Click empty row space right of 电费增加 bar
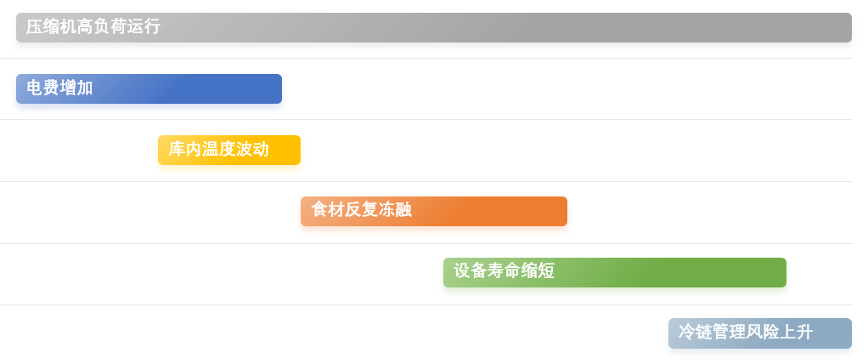This screenshot has height=364, width=868. [566, 88]
